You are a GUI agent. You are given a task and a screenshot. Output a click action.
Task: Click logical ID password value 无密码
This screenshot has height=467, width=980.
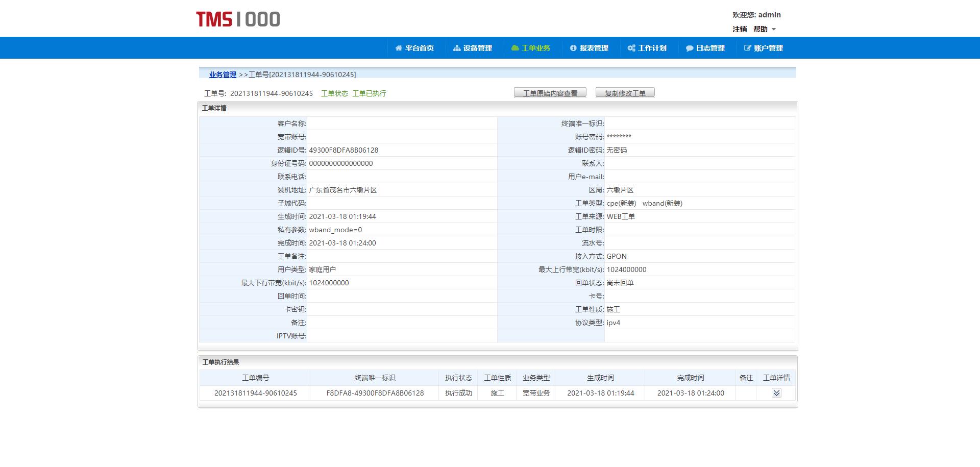tap(617, 150)
